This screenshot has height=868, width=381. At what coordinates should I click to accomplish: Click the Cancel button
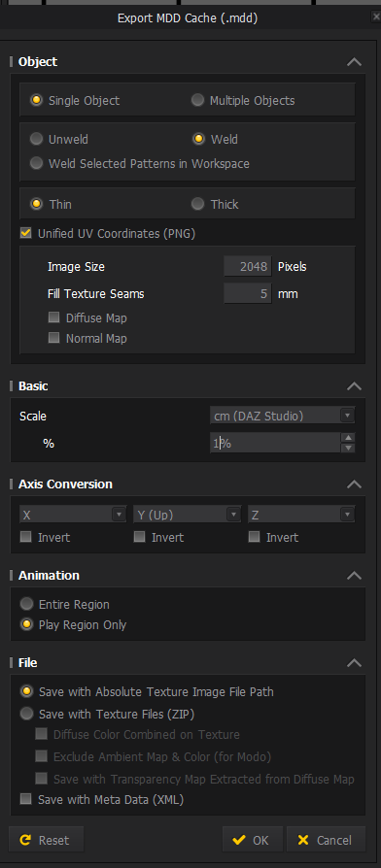tap(327, 840)
